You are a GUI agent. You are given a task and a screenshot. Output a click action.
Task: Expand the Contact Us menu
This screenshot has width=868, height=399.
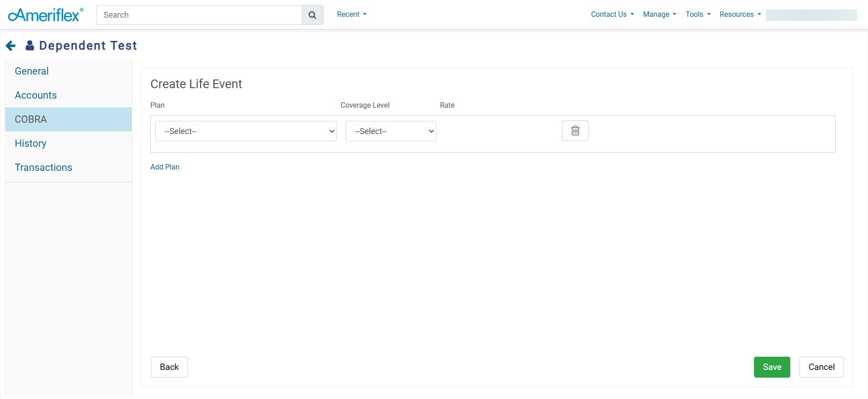(x=612, y=15)
